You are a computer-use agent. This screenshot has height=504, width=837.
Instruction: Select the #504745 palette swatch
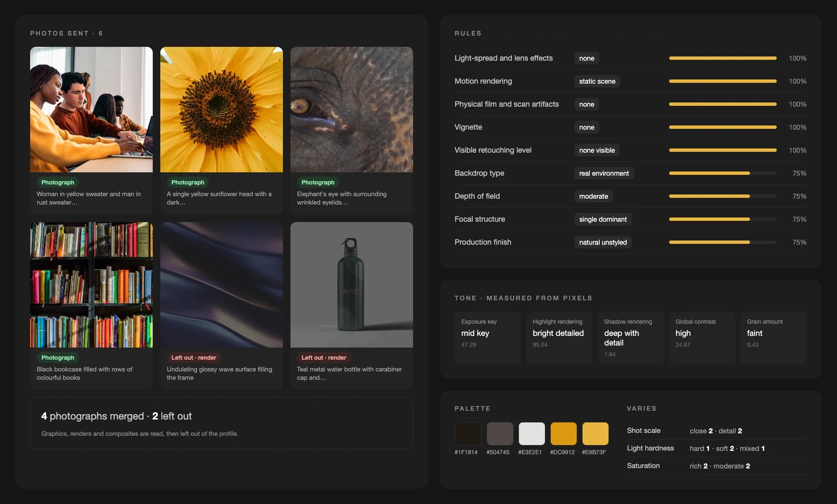[x=500, y=433]
